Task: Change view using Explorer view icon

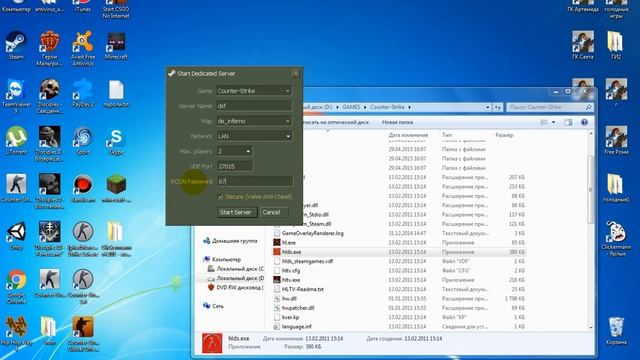Action: coord(544,122)
